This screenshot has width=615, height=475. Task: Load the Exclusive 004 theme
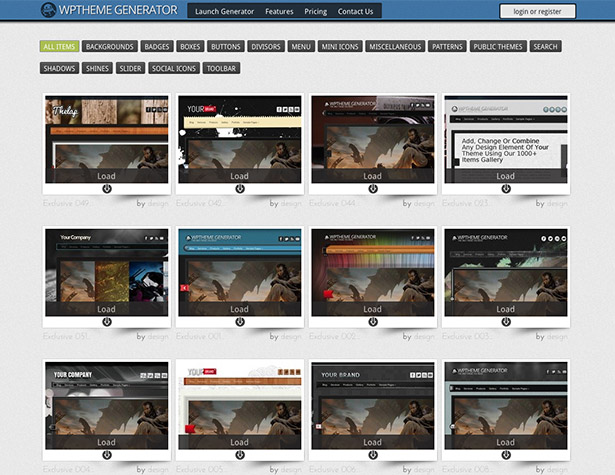(x=107, y=442)
